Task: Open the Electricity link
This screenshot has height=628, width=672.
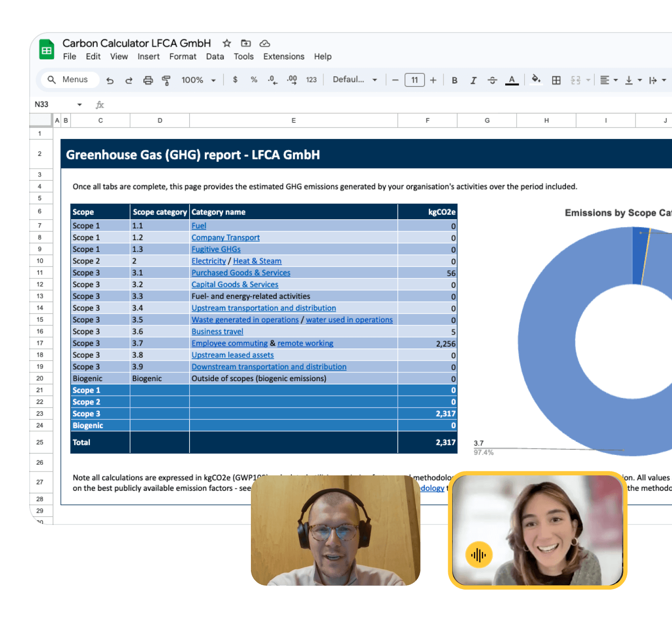Action: tap(209, 261)
